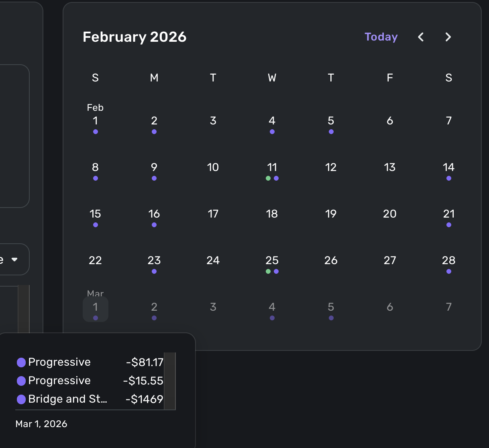
Task: Select February 16 on the calendar
Action: tap(154, 214)
